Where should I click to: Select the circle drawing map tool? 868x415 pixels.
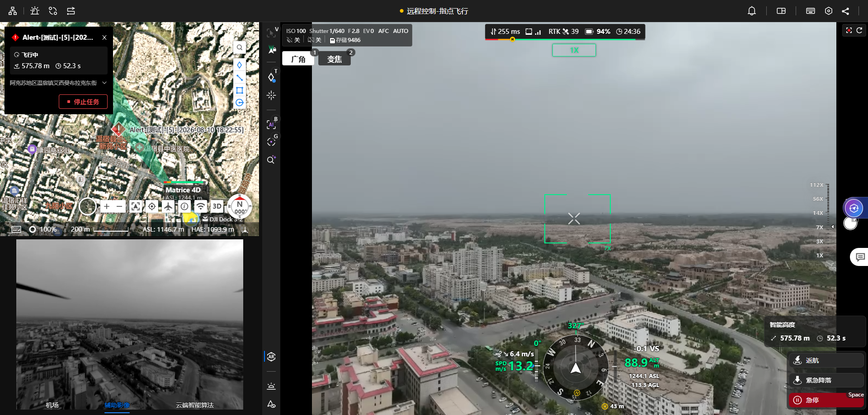tap(239, 103)
